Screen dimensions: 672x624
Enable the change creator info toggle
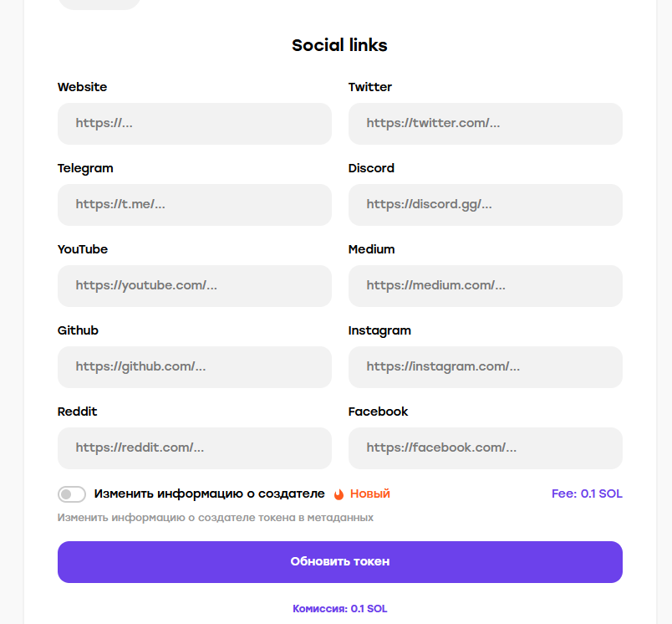[x=72, y=494]
